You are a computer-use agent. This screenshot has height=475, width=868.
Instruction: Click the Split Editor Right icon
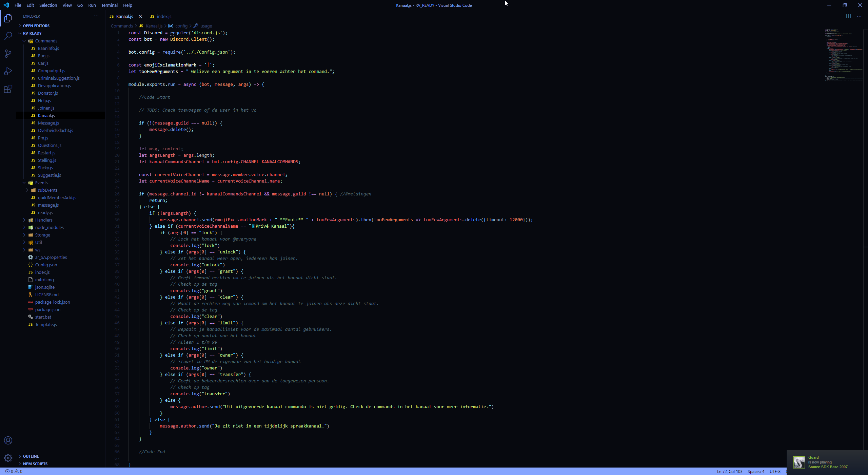click(848, 16)
